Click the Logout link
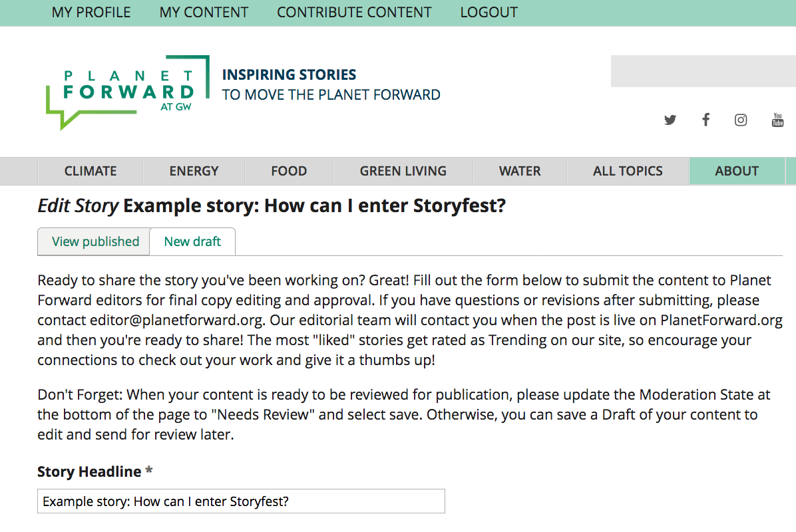Viewport: 796px width, 532px height. (489, 12)
